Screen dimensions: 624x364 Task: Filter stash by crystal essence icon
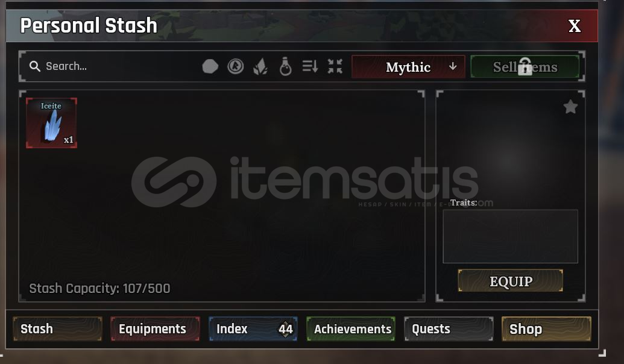(260, 66)
